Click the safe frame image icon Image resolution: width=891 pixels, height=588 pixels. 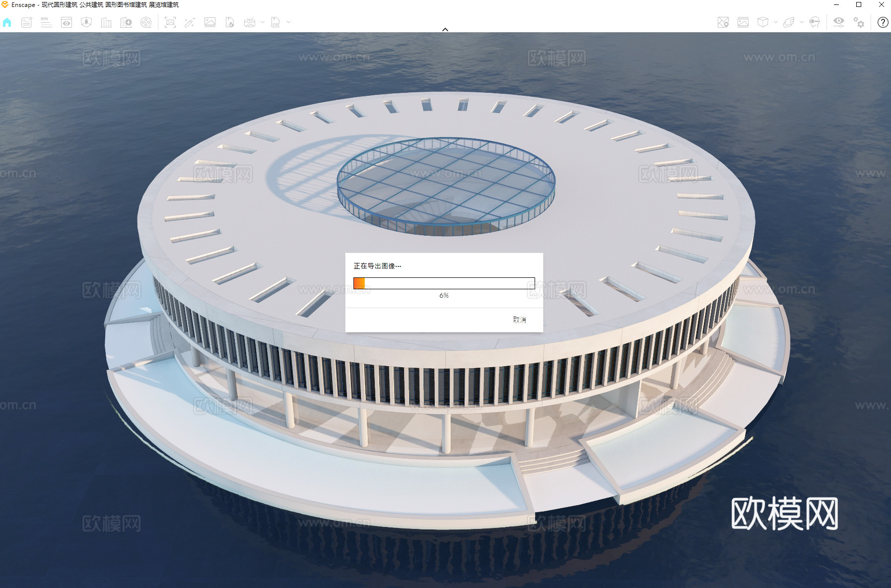(x=743, y=22)
